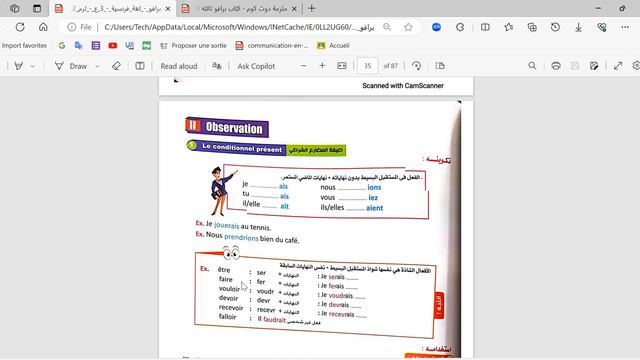Click Import favorites bookmark
640x360 pixels.
[x=24, y=45]
